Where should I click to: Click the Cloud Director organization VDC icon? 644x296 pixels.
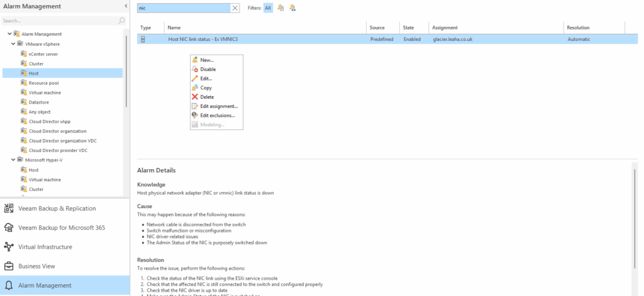point(24,140)
